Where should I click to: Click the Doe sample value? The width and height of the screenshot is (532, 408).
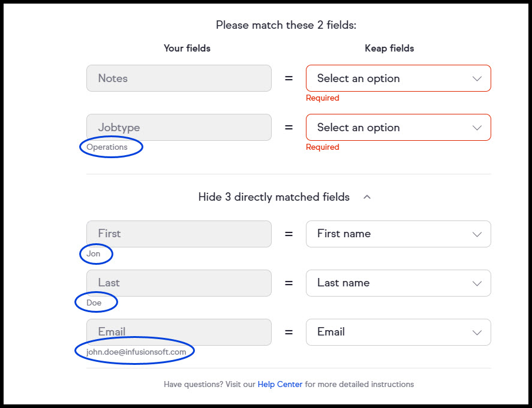tap(94, 303)
